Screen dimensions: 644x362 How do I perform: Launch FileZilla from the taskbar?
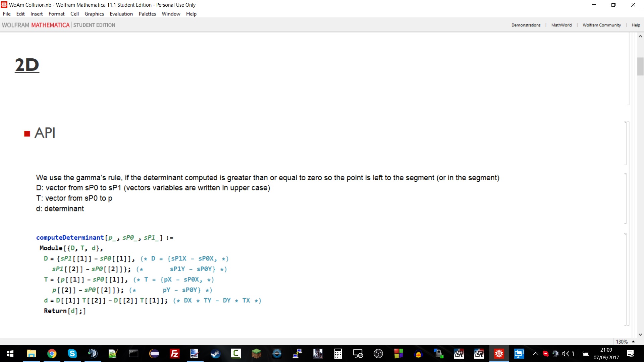pos(174,354)
